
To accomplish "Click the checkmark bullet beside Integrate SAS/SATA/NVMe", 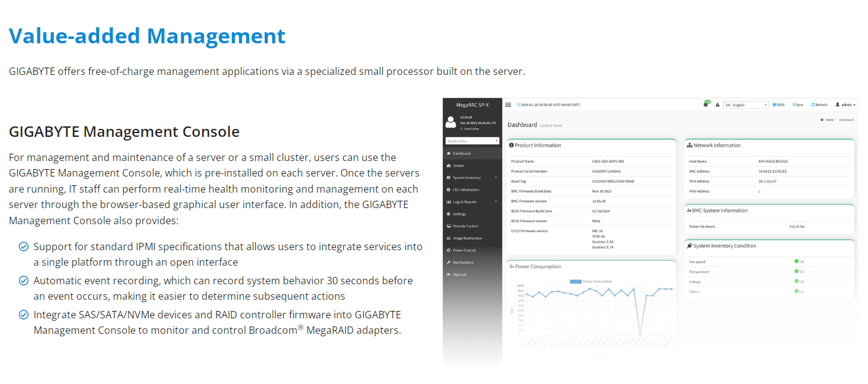I will click(24, 315).
